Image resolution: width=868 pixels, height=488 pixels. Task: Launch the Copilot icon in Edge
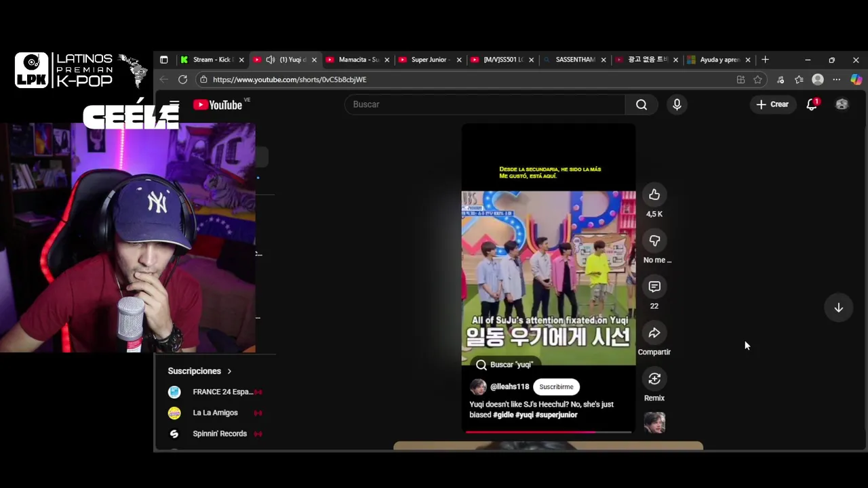tap(856, 79)
